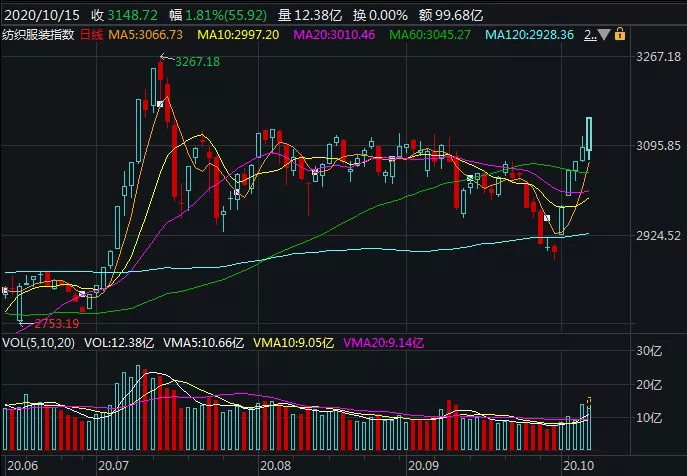Image resolution: width=687 pixels, height=476 pixels.
Task: Open the event marker below the 3267.18 peak
Action: pos(160,104)
